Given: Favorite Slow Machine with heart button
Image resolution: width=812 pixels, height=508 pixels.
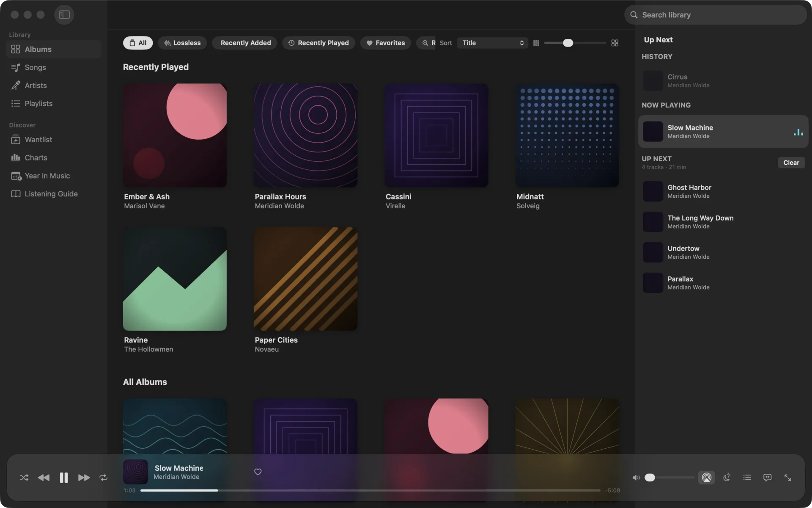Looking at the screenshot, I should point(258,472).
